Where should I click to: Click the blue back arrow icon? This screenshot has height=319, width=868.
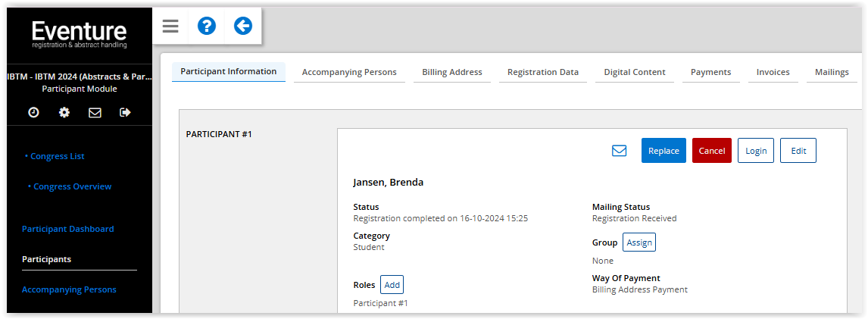tap(242, 27)
